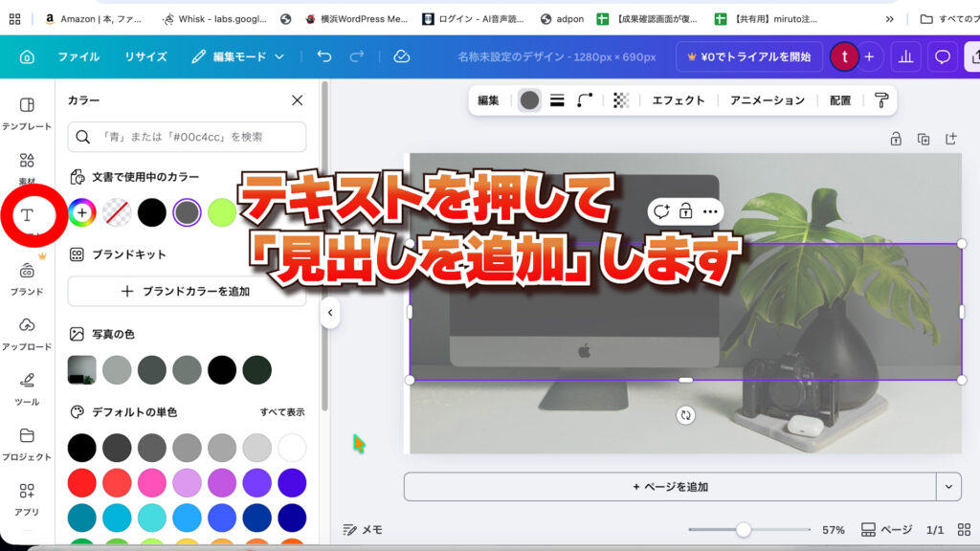
Task: Select the lime green document color swatch
Action: 222,212
